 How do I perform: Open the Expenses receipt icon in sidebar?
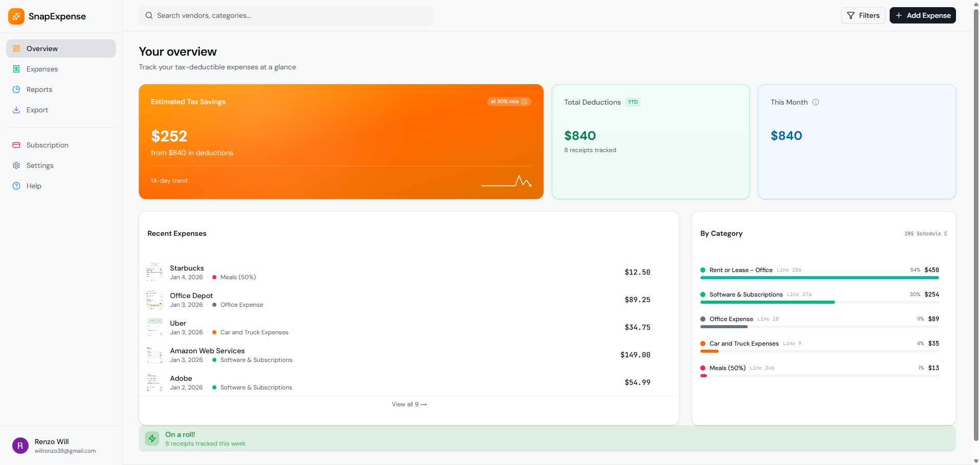(17, 69)
